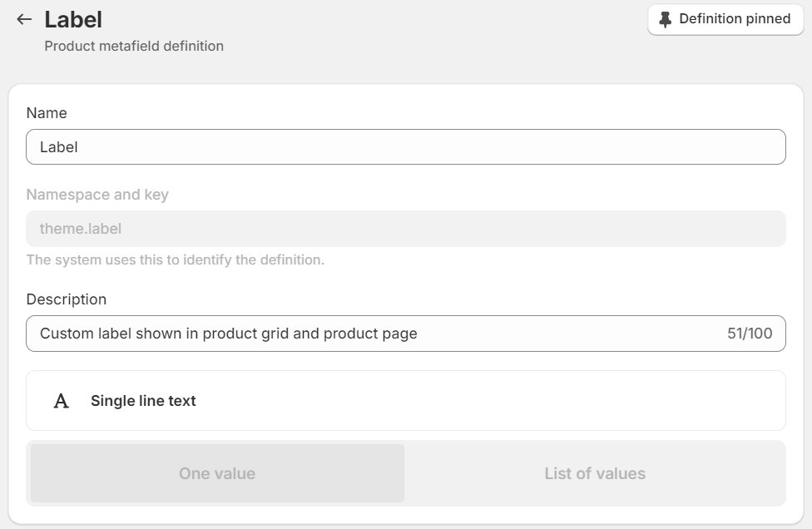Go back using the left arrow icon
812x529 pixels.
(x=24, y=20)
